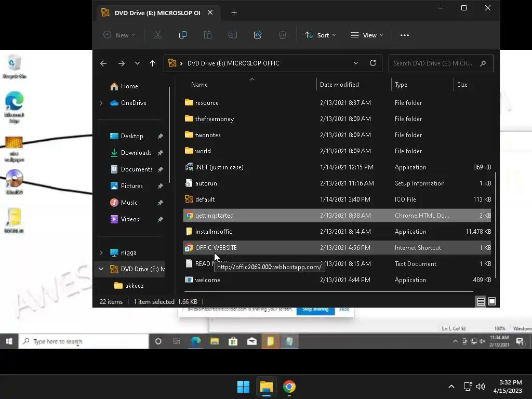Sort by Date modified column header
Screen dimensions: 532x399
point(339,85)
